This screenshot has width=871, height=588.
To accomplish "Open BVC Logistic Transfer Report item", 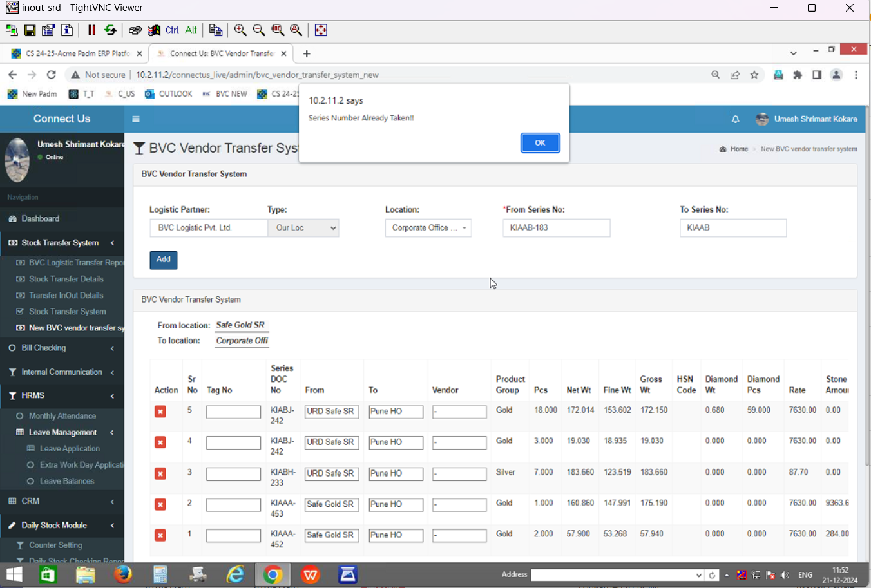I will click(70, 263).
